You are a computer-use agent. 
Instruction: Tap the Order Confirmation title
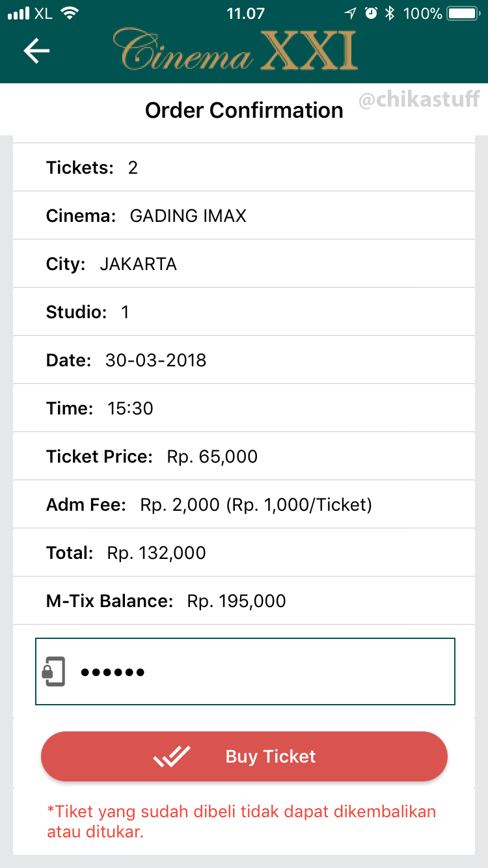[244, 110]
